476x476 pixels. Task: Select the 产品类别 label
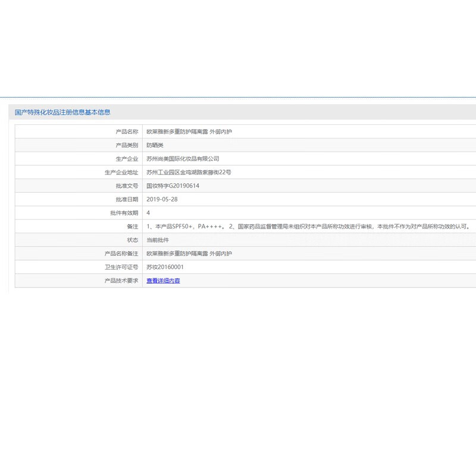(127, 145)
